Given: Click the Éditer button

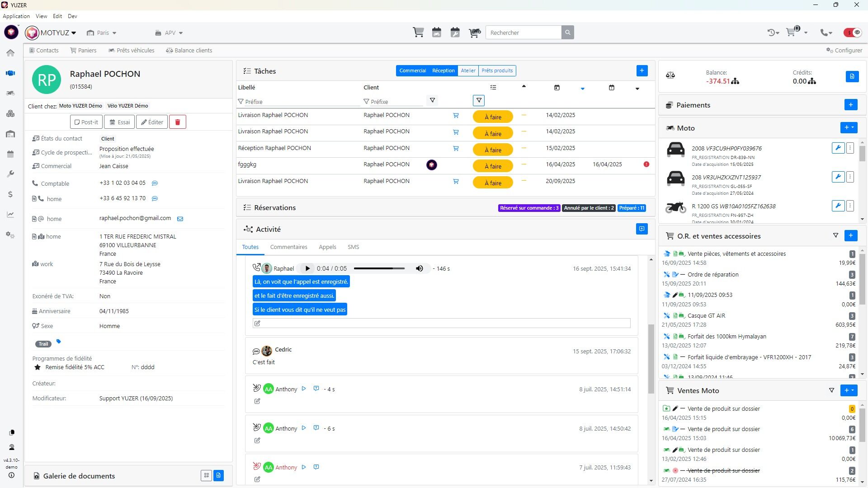Looking at the screenshot, I should click(152, 122).
